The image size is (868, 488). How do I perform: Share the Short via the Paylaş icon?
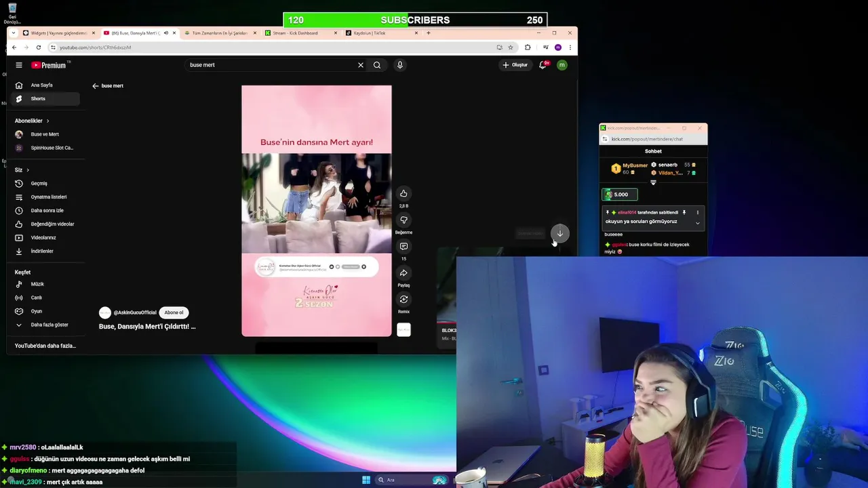coord(403,273)
